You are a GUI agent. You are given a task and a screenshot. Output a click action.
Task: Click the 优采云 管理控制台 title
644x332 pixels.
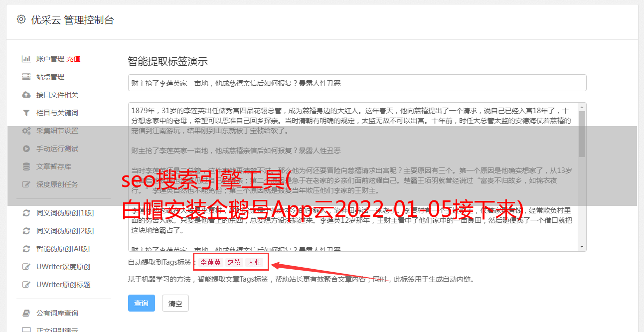pyautogui.click(x=72, y=20)
